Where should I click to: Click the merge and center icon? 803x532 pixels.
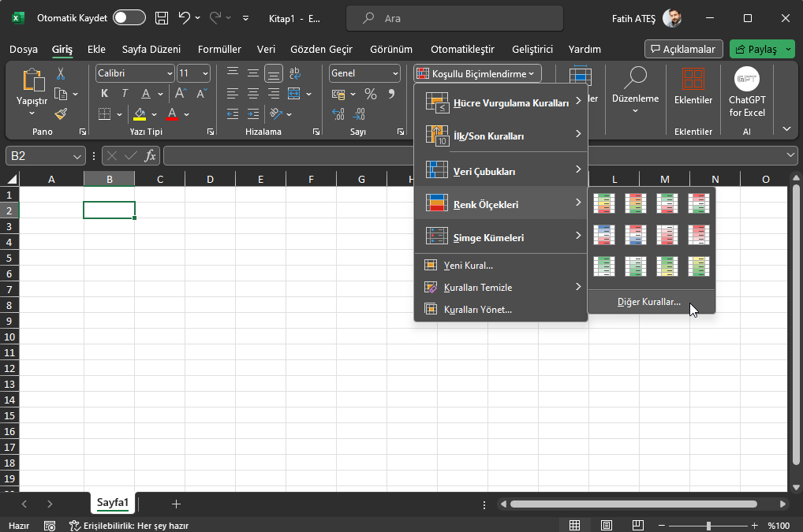[x=293, y=94]
